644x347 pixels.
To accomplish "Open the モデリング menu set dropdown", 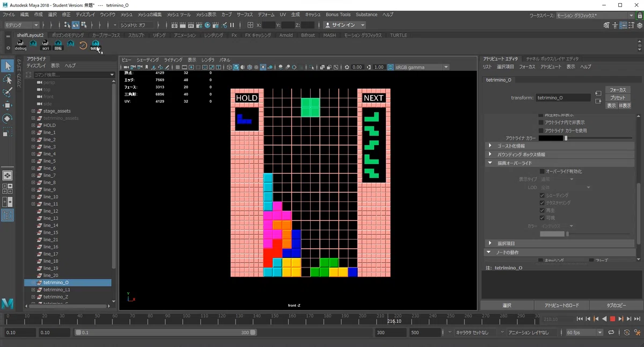I will (21, 25).
